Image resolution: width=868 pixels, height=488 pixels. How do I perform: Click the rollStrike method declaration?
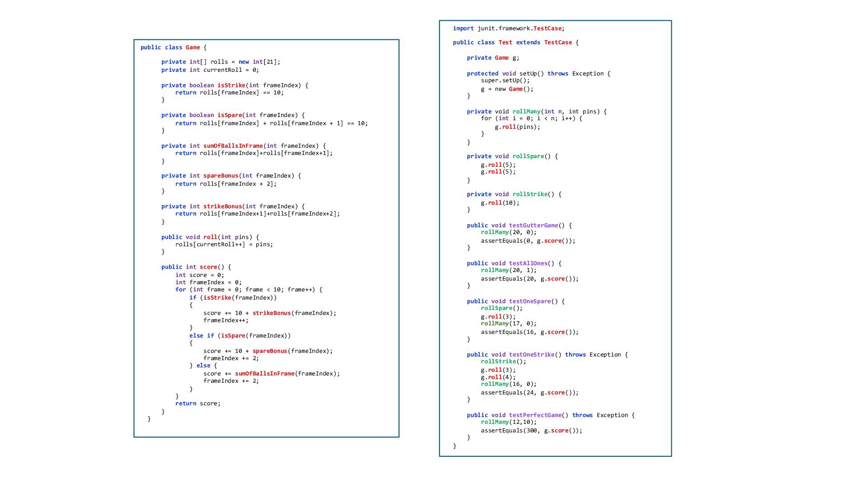[530, 194]
